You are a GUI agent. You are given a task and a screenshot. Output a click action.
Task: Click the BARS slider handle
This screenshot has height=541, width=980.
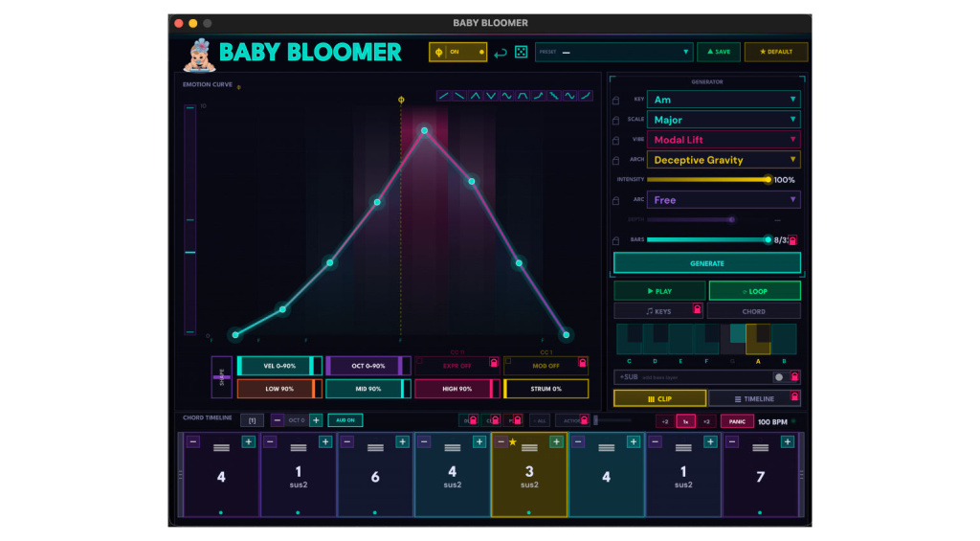[x=768, y=239]
